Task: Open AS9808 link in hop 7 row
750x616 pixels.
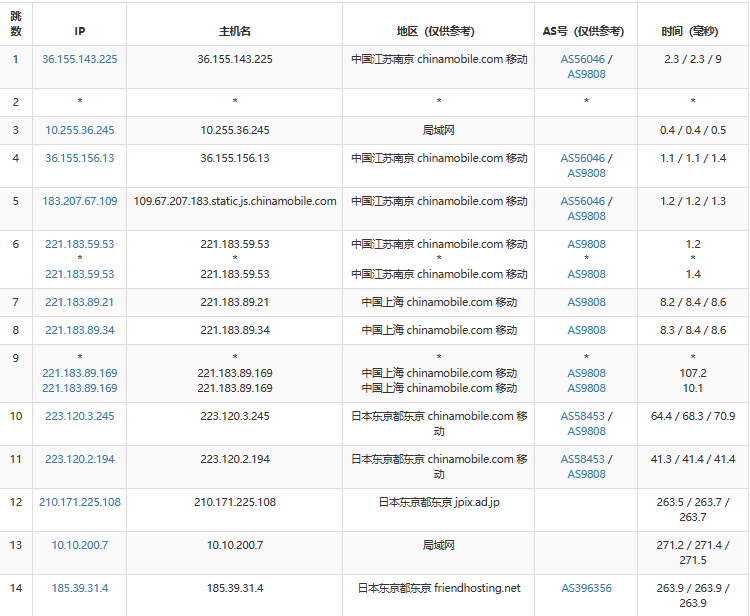Action: [586, 302]
